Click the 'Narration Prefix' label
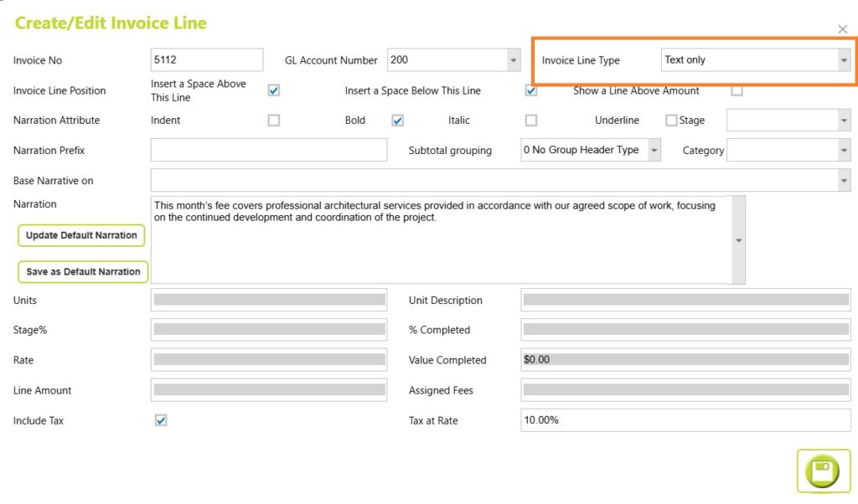The image size is (858, 504). [x=49, y=151]
